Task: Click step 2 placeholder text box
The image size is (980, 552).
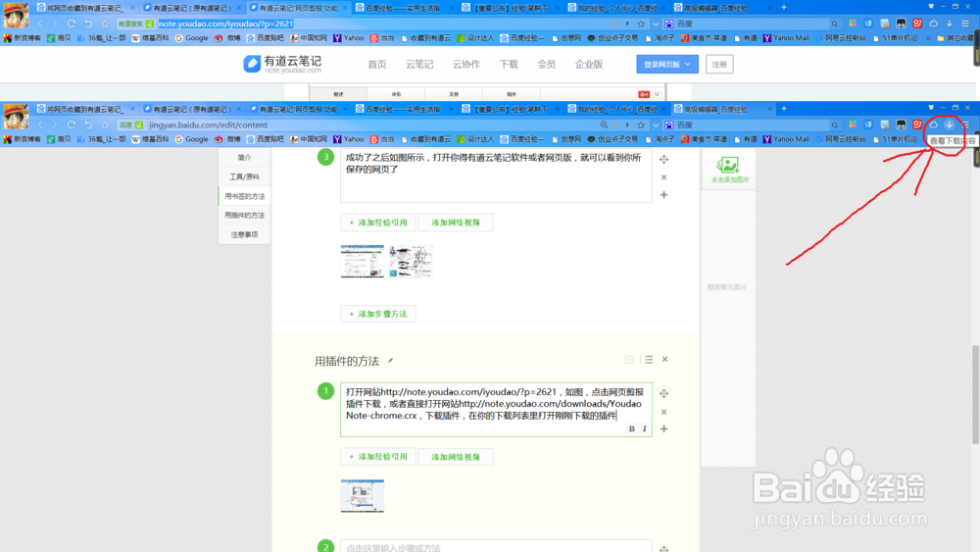Action: point(496,547)
